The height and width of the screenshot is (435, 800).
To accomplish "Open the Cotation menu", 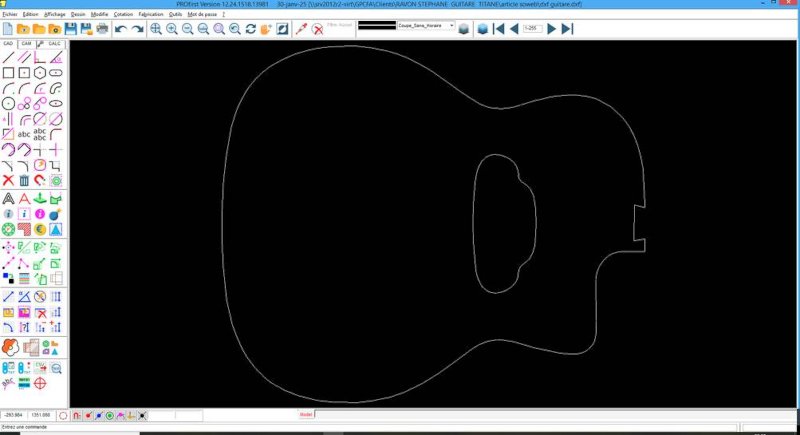I will pos(123,14).
